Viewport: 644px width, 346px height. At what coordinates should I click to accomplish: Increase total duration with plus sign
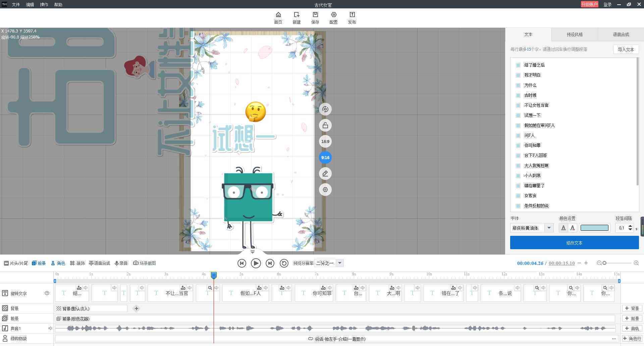point(586,263)
